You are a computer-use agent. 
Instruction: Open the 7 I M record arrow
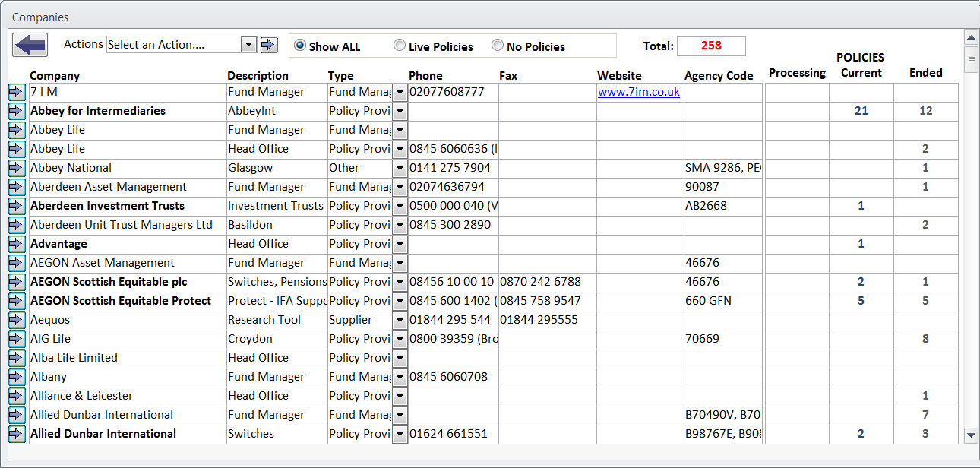click(17, 92)
